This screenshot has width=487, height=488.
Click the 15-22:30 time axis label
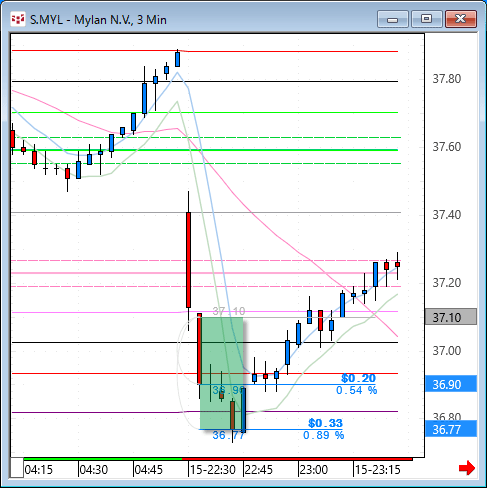(213, 470)
